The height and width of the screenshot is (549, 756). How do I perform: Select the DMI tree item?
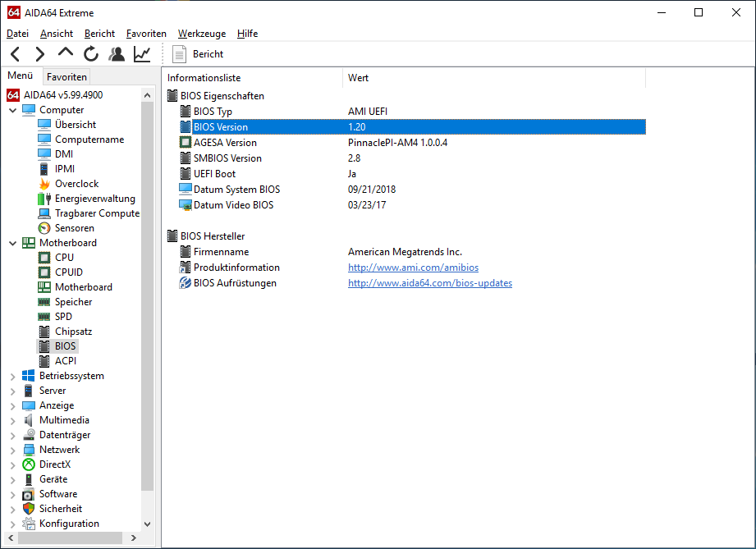64,154
